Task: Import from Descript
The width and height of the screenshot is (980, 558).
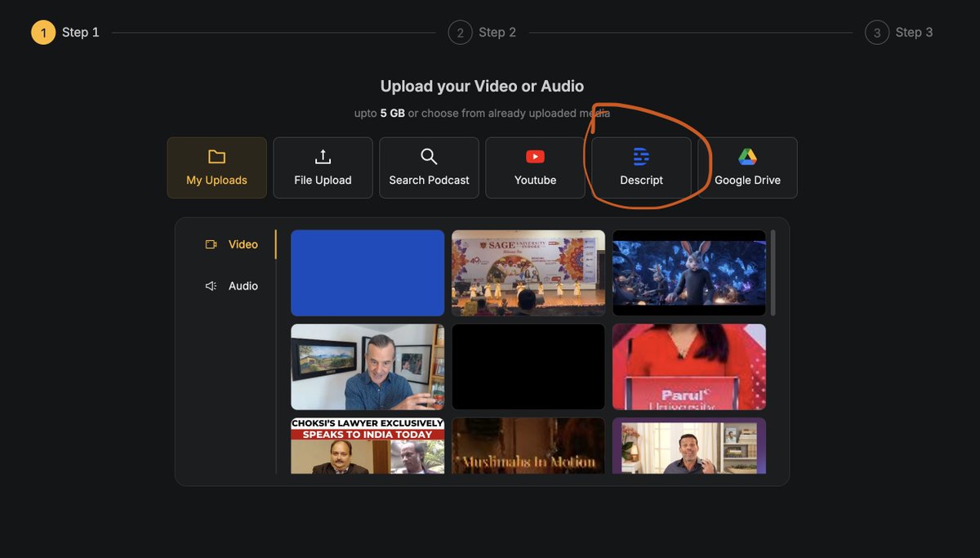Action: click(641, 167)
